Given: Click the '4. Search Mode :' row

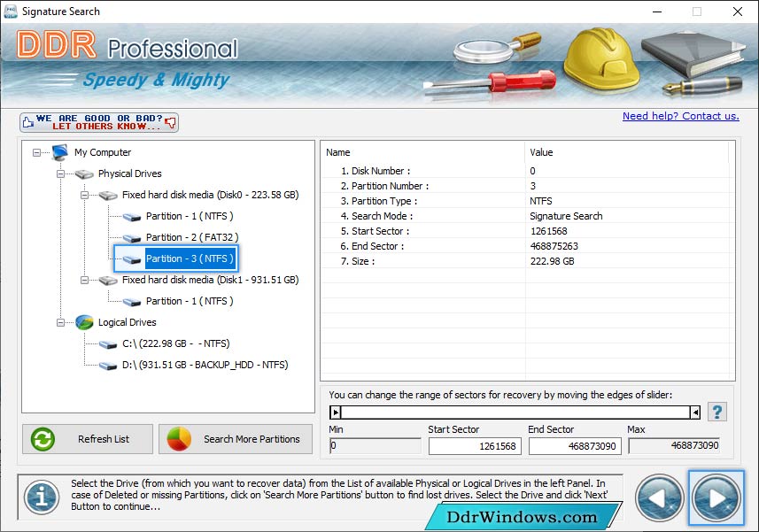Looking at the screenshot, I should tap(524, 216).
